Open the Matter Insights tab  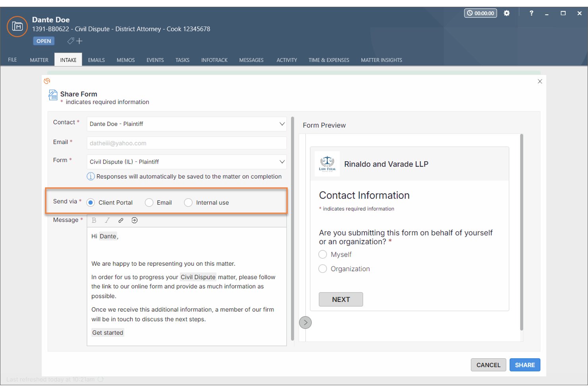[x=381, y=60]
